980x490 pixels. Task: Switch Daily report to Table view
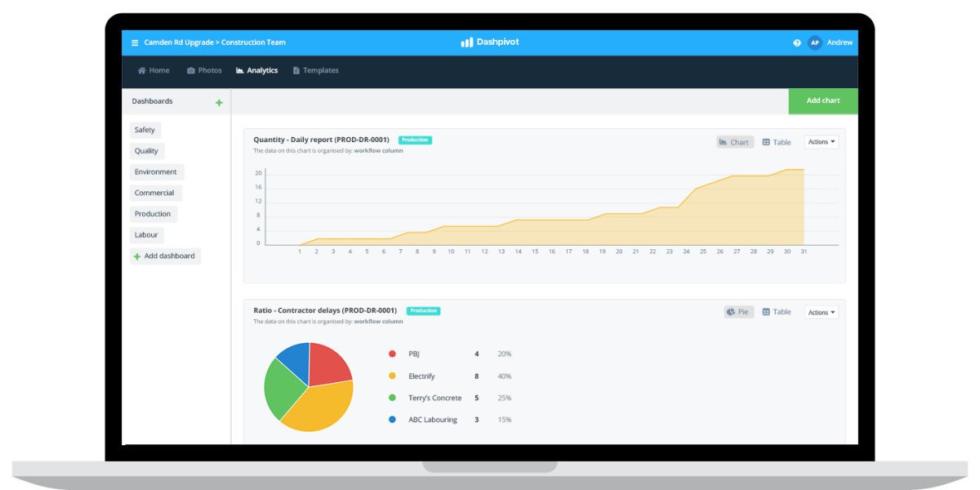(777, 142)
